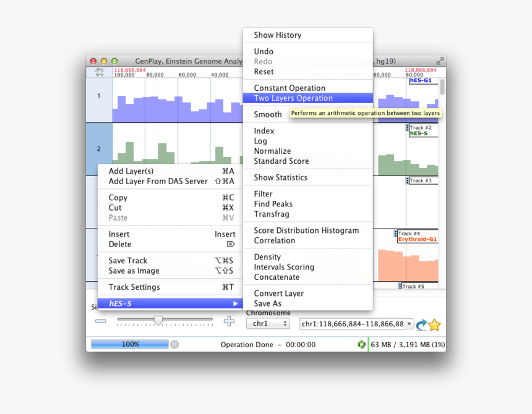The height and width of the screenshot is (414, 532).
Task: Choose Copy in track context menu
Action: tap(170, 197)
